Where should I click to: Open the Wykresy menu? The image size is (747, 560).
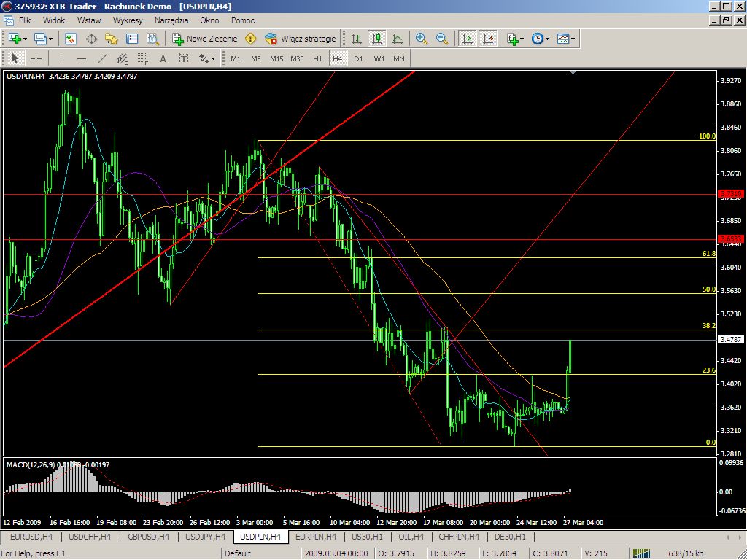[x=128, y=20]
